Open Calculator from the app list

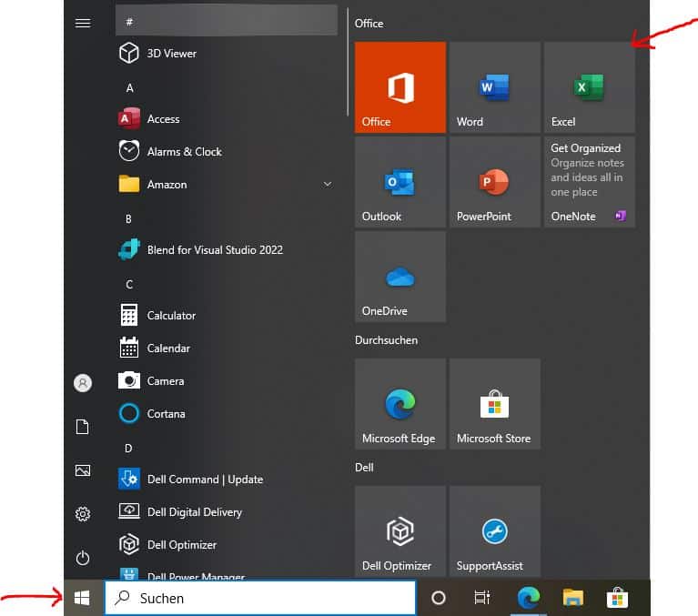(x=226, y=315)
